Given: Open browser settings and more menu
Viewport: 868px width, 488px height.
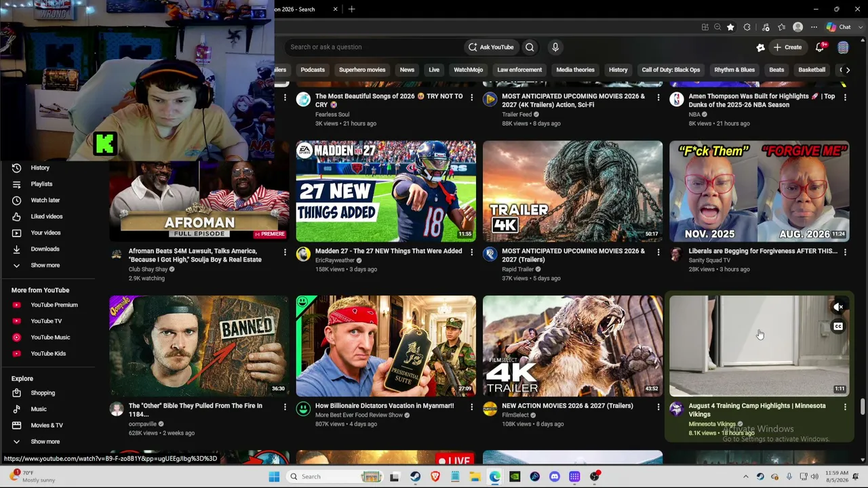Looking at the screenshot, I should pos(814,27).
